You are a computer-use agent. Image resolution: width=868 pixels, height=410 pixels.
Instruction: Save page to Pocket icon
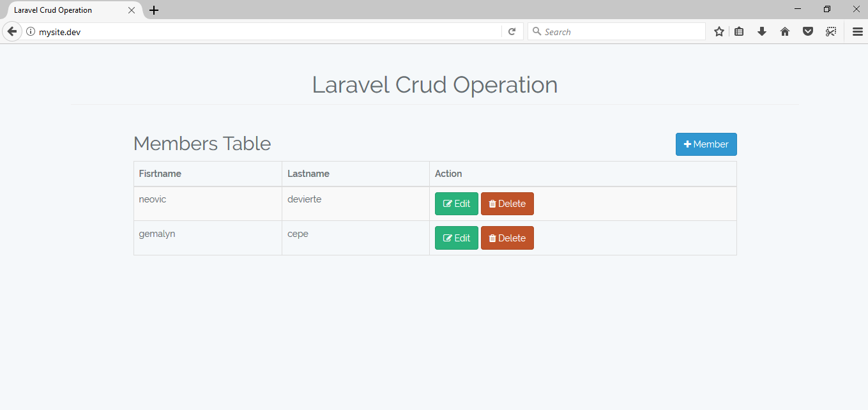pyautogui.click(x=808, y=31)
